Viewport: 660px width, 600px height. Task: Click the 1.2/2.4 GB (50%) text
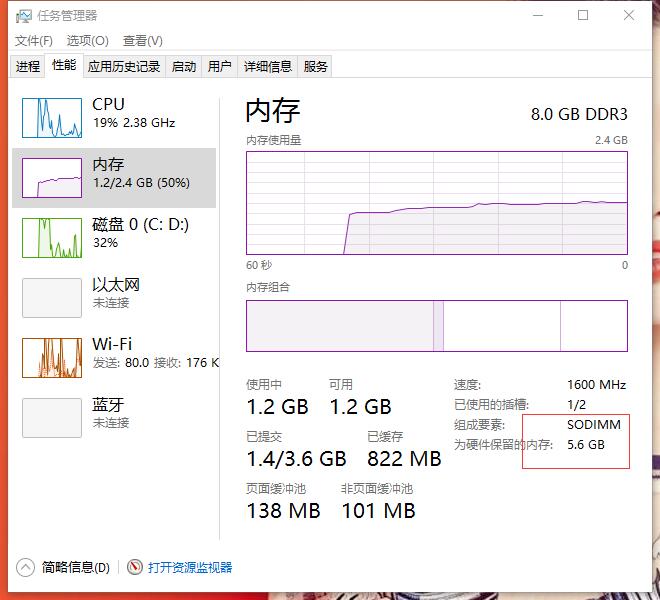tap(141, 183)
